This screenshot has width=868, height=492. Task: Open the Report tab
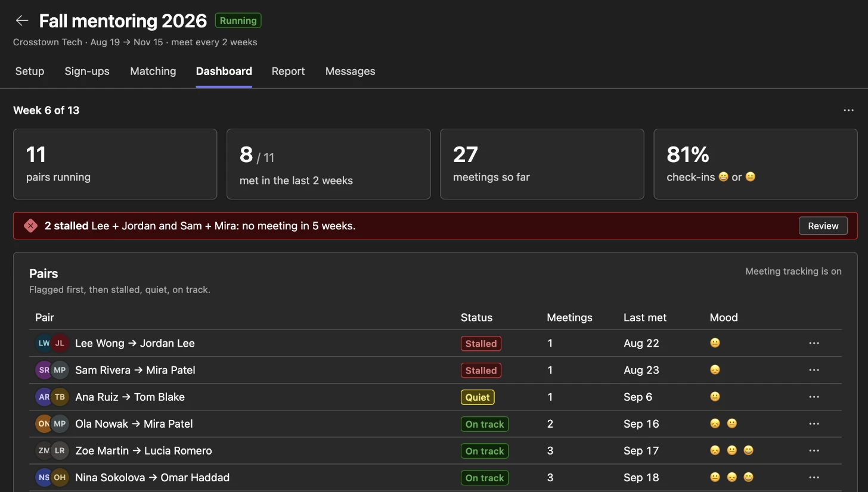click(x=288, y=71)
